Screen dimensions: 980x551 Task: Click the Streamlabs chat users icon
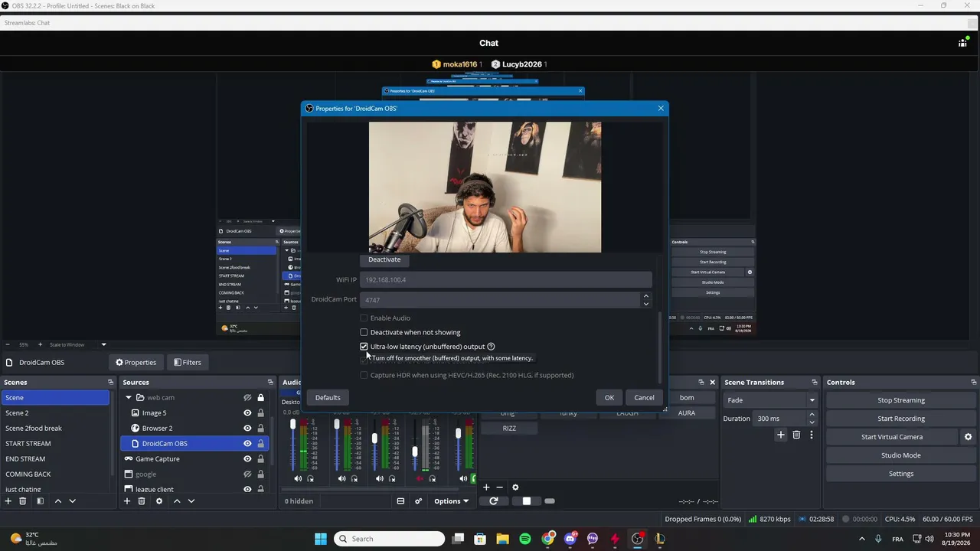[x=963, y=43]
